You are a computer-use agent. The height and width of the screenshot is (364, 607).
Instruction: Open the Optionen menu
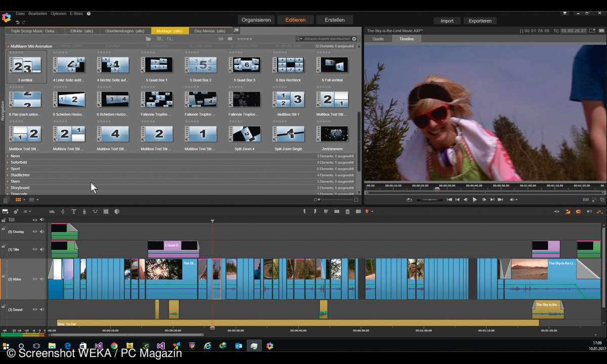pyautogui.click(x=58, y=14)
